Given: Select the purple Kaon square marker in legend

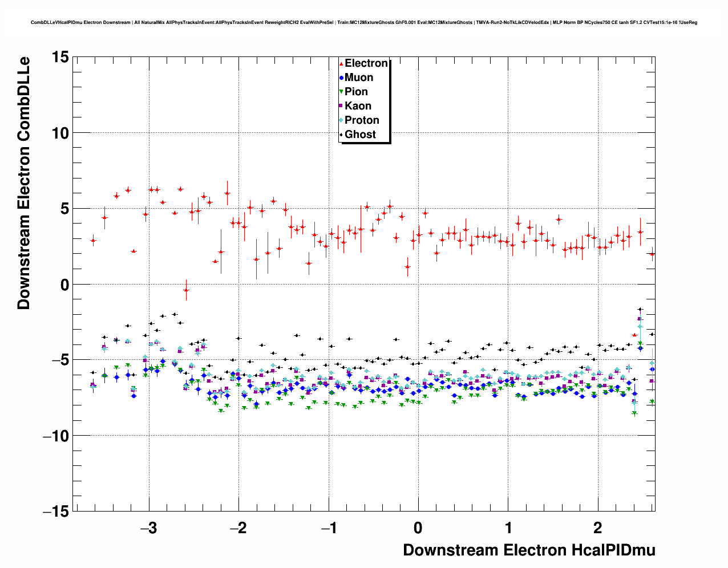Looking at the screenshot, I should [341, 106].
